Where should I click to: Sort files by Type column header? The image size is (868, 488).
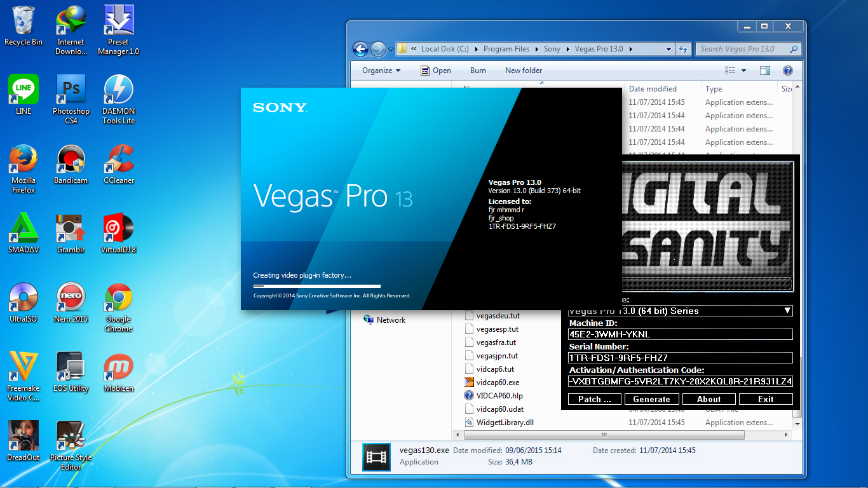click(x=739, y=89)
